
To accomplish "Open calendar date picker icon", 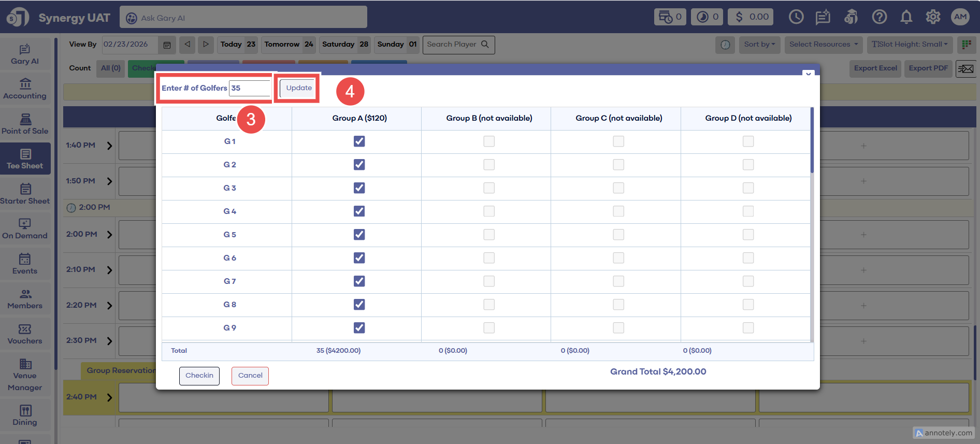I will coord(167,45).
